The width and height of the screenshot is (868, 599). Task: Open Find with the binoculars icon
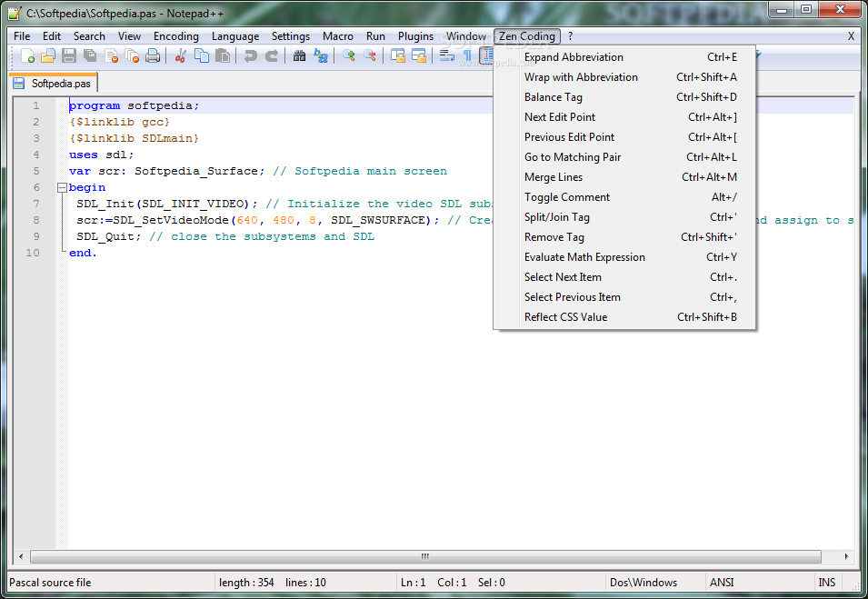299,56
